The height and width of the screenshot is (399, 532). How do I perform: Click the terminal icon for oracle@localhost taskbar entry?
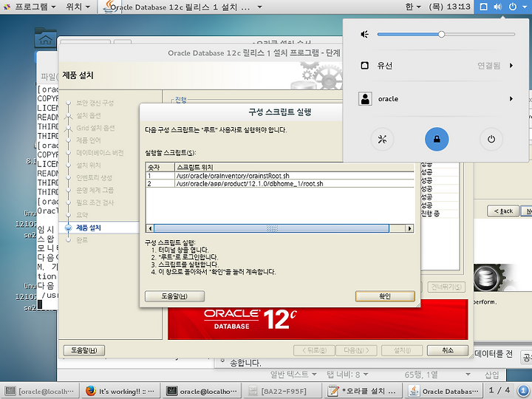click(171, 391)
